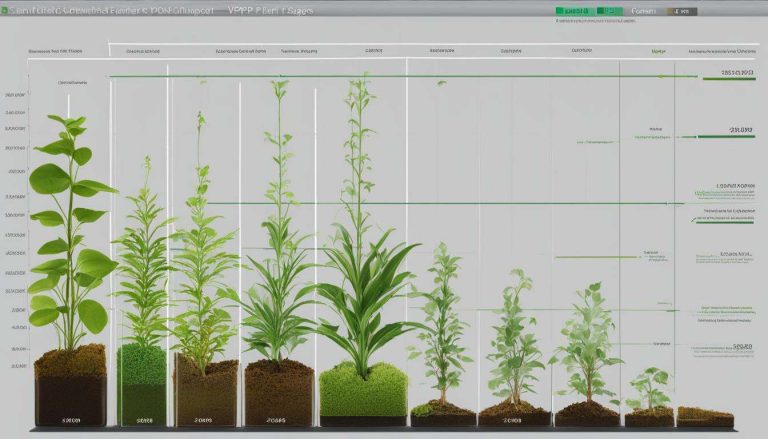Click the second smaller green button in top bar

pos(609,11)
